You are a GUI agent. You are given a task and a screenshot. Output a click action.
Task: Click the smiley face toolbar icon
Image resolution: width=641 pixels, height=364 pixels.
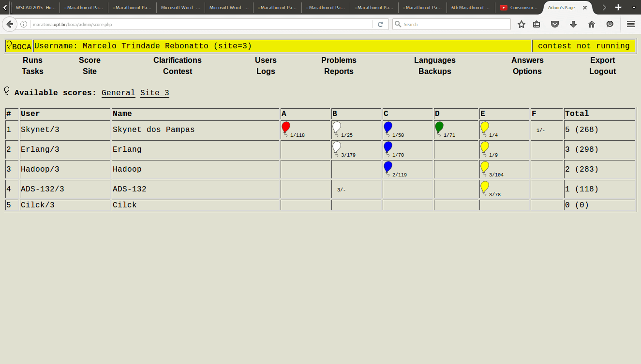tap(610, 24)
